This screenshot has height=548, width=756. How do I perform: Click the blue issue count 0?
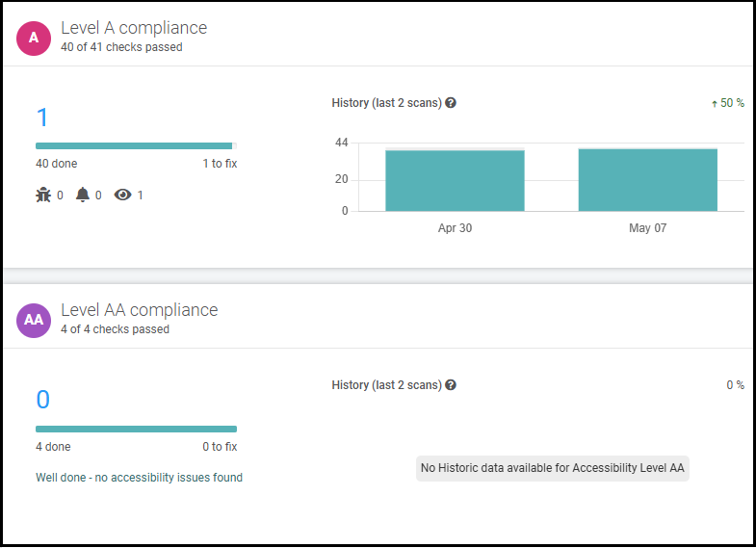pos(43,399)
